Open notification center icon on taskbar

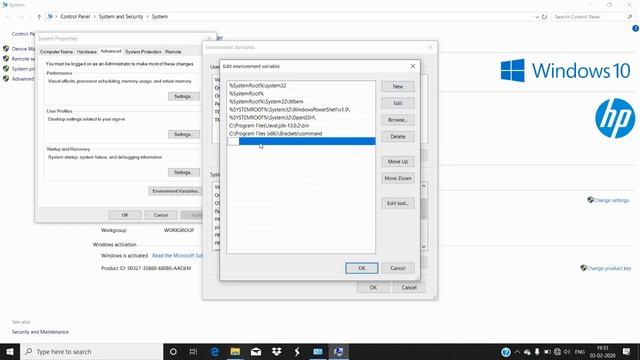[627, 352]
